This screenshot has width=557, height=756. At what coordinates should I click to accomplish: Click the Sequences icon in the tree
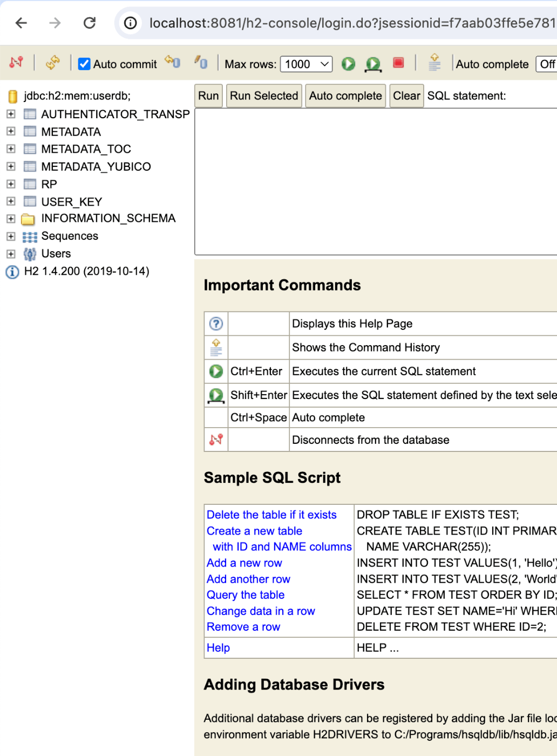pos(30,237)
